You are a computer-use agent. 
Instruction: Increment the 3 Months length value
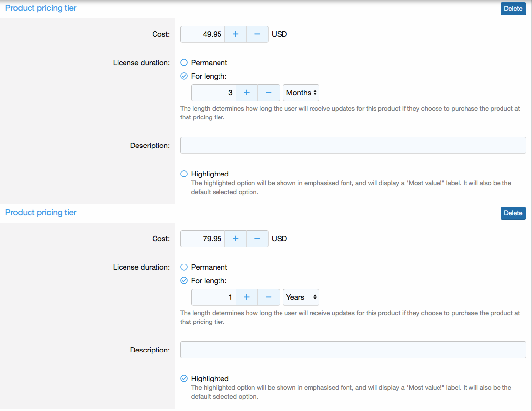(x=247, y=93)
